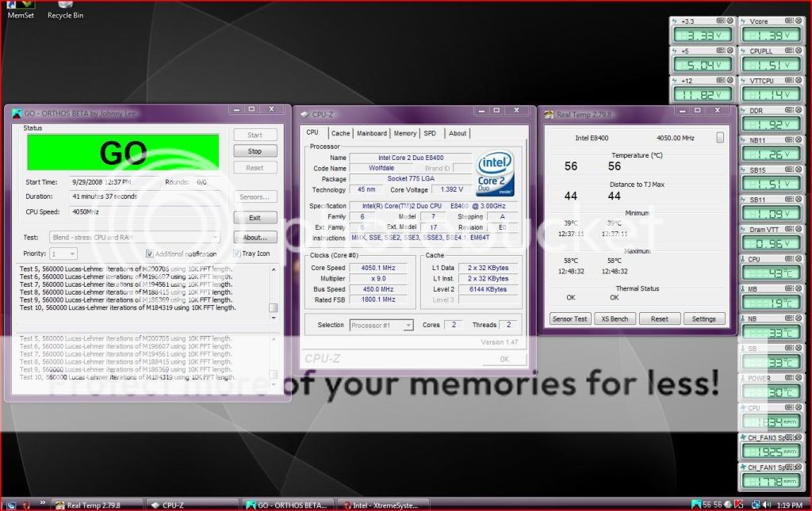
Task: Click the OK button in CPU-Z
Action: tap(504, 359)
